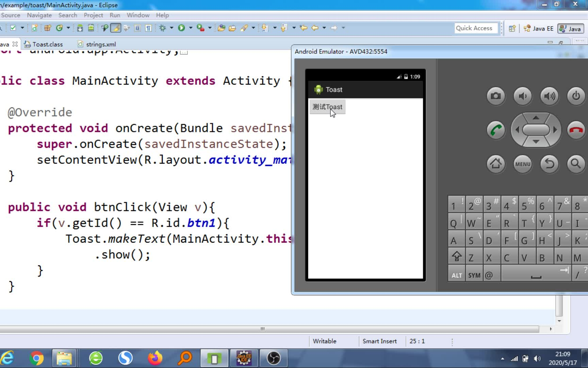The width and height of the screenshot is (588, 368).
Task: Click the New Java Class green C icon
Action: click(x=59, y=28)
